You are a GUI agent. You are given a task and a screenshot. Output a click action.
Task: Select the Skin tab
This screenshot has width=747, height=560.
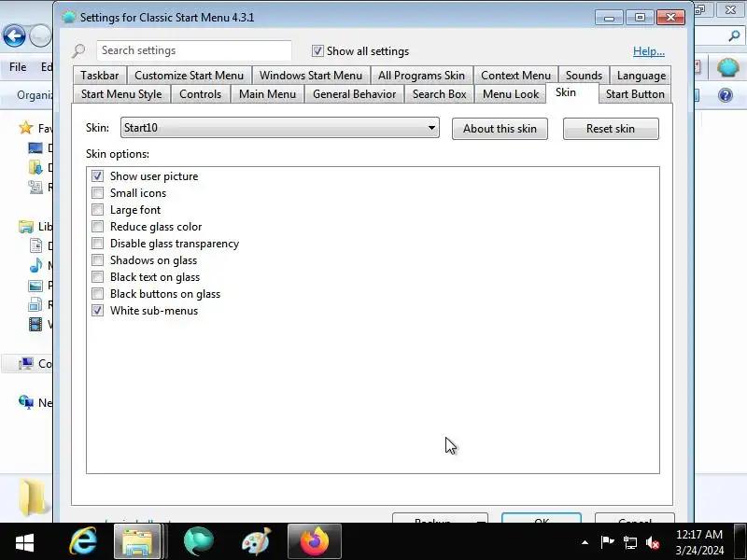click(x=566, y=92)
